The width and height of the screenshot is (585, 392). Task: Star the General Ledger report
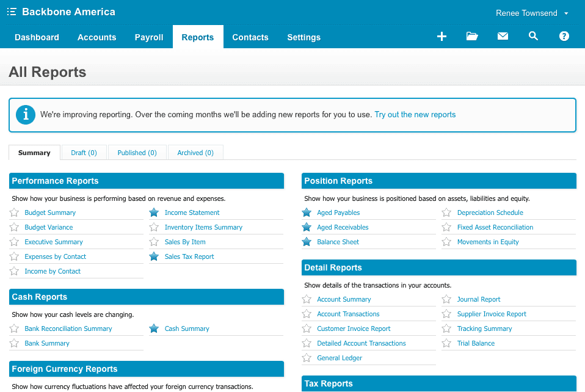pos(307,358)
